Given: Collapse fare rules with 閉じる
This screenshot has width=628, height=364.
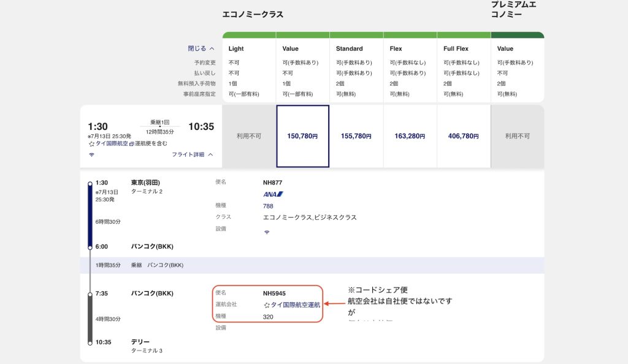Looking at the screenshot, I should coord(201,48).
